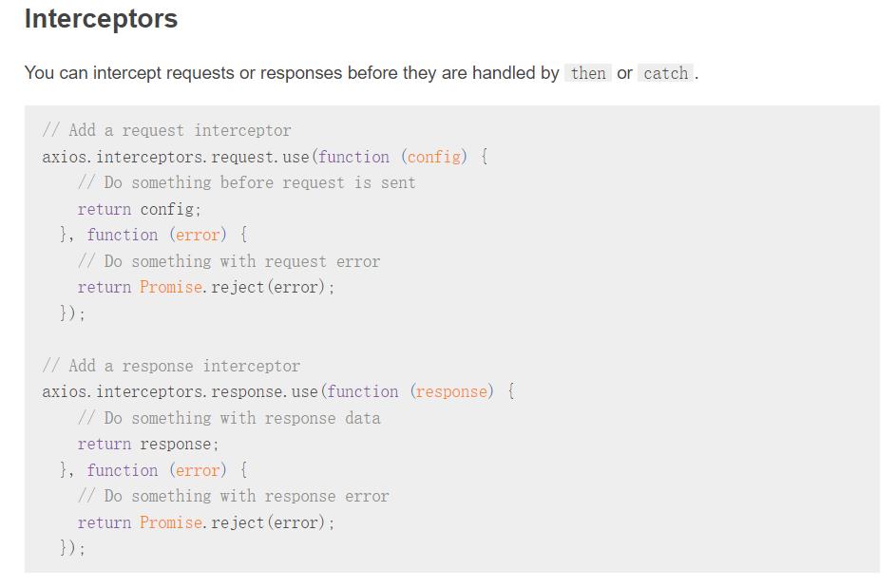Select the orange "response" function parameter

pos(451,391)
